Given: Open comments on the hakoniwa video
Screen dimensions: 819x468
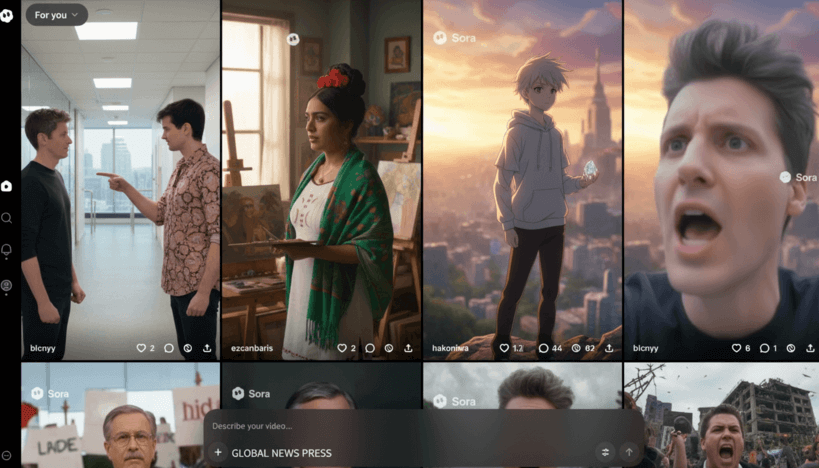Looking at the screenshot, I should tap(543, 348).
